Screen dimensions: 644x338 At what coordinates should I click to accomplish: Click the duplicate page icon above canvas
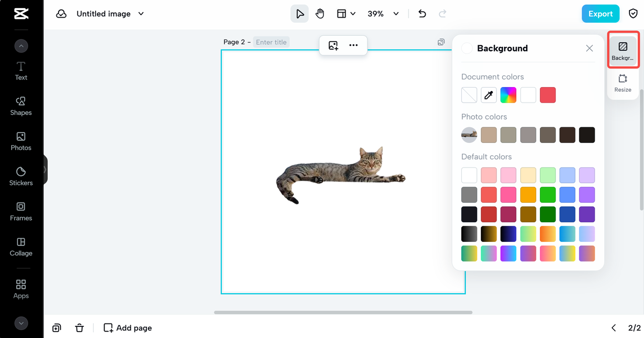(x=441, y=42)
